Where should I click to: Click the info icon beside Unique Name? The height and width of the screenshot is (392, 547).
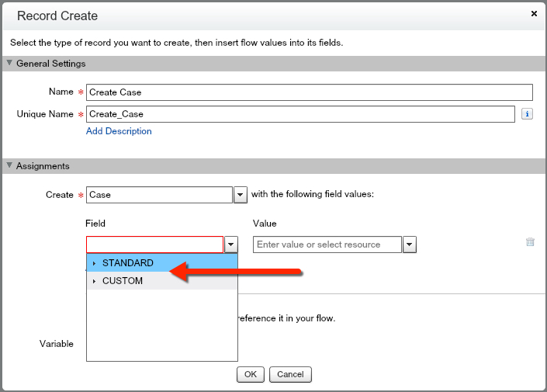click(527, 114)
